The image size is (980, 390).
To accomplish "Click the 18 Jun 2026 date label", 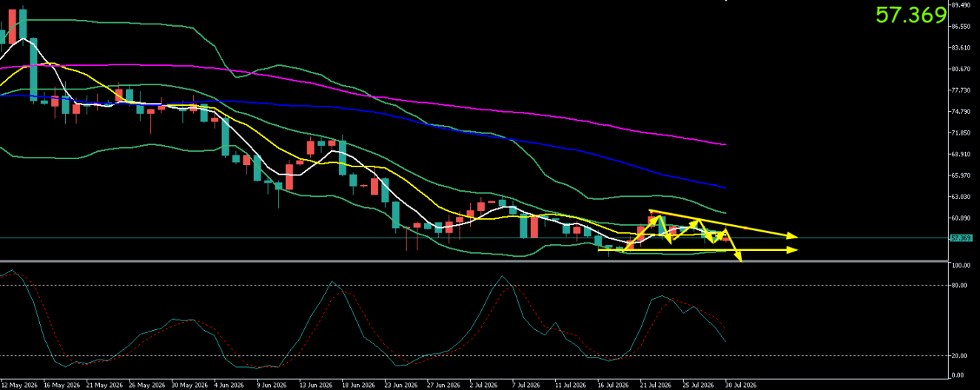I will tap(360, 386).
